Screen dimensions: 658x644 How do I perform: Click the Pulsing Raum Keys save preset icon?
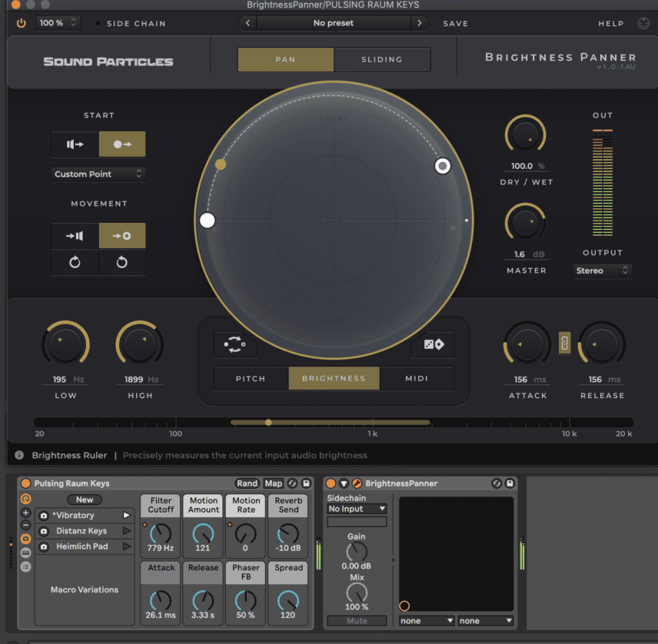click(x=307, y=483)
